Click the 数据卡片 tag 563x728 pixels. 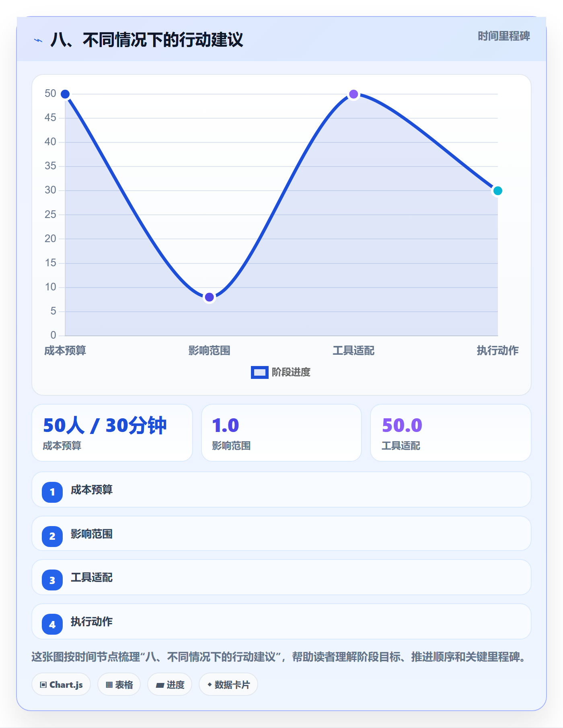point(228,685)
